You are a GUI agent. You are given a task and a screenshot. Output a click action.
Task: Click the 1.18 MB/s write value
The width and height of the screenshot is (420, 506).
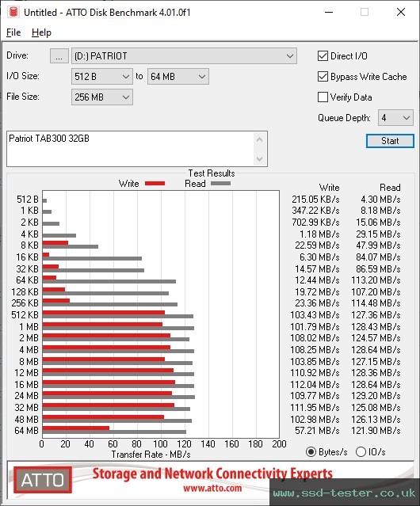[319, 234]
